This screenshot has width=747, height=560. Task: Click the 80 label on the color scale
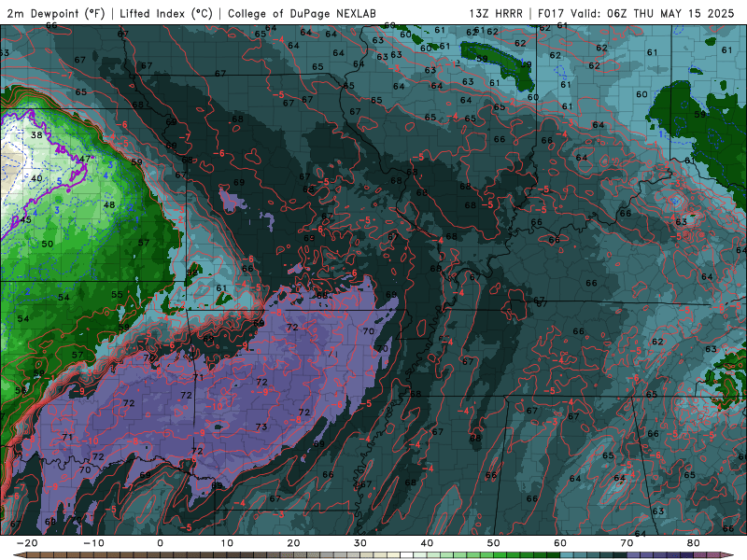click(x=694, y=543)
